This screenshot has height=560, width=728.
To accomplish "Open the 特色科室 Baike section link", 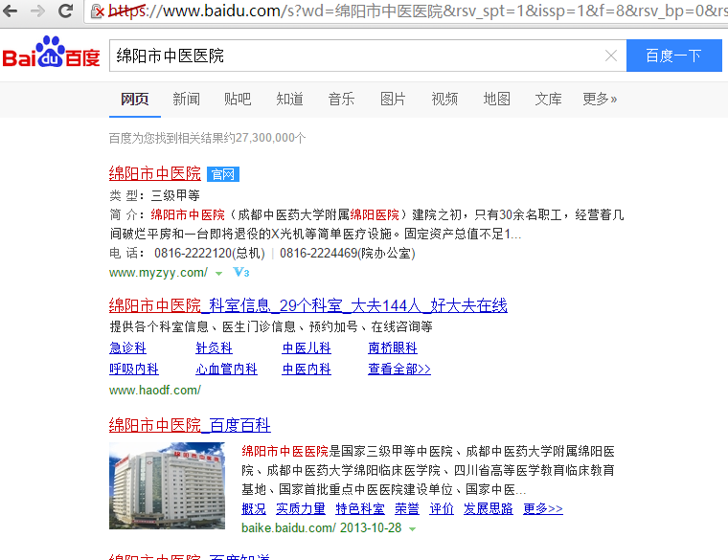I will click(360, 509).
